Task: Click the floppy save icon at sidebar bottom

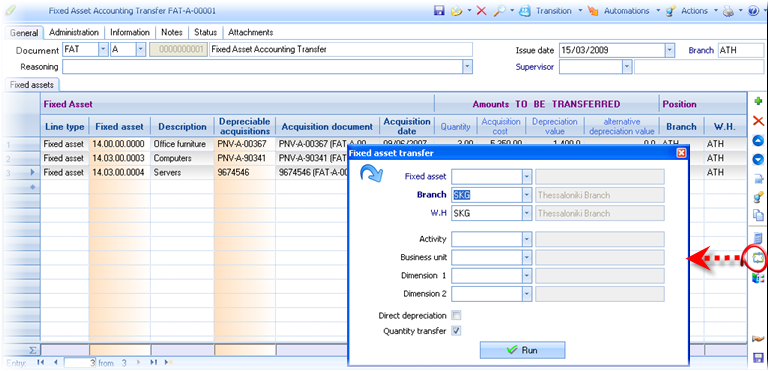Action: 758,358
